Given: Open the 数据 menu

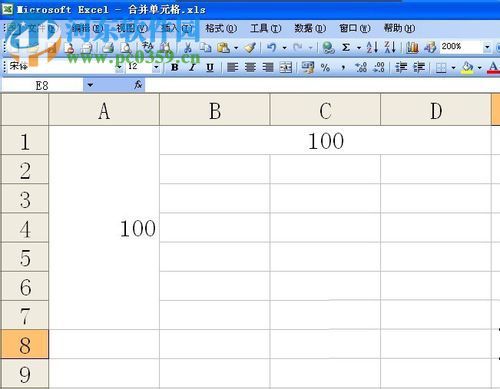Looking at the screenshot, I should [310, 28].
